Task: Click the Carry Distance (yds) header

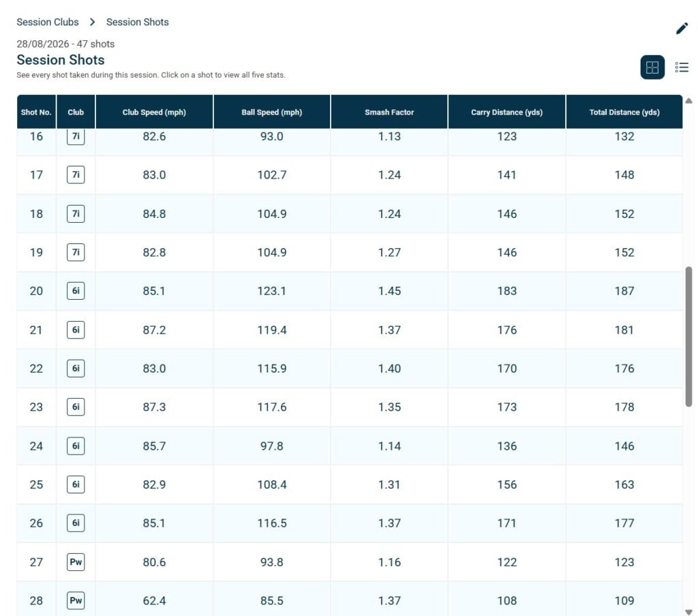Action: click(x=506, y=112)
